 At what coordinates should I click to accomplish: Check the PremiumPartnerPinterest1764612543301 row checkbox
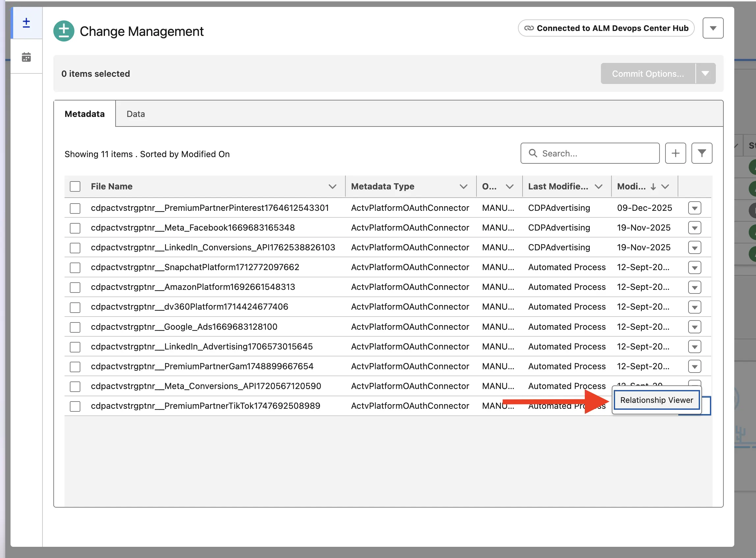(75, 208)
